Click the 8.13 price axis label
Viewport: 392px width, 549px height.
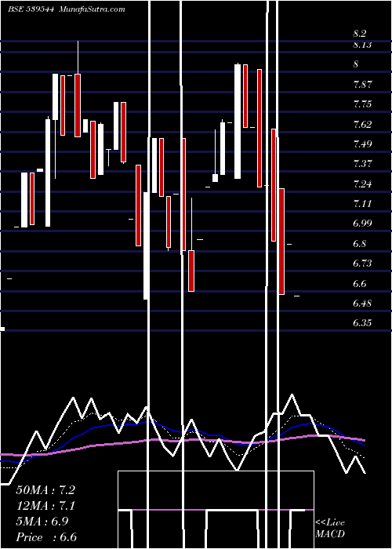(362, 45)
